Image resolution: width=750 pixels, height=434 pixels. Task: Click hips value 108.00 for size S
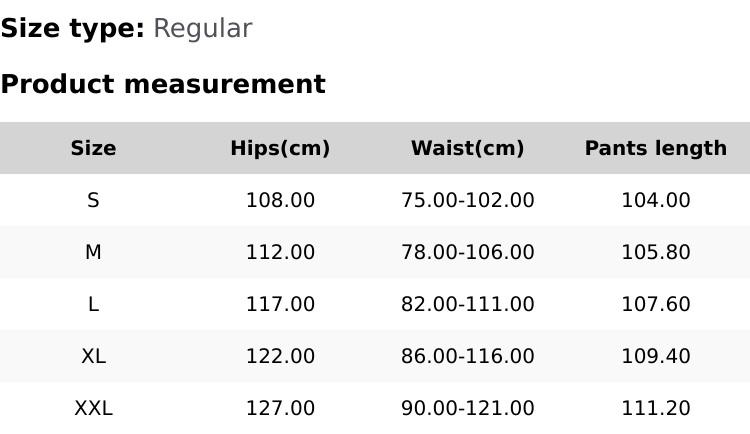pyautogui.click(x=280, y=200)
